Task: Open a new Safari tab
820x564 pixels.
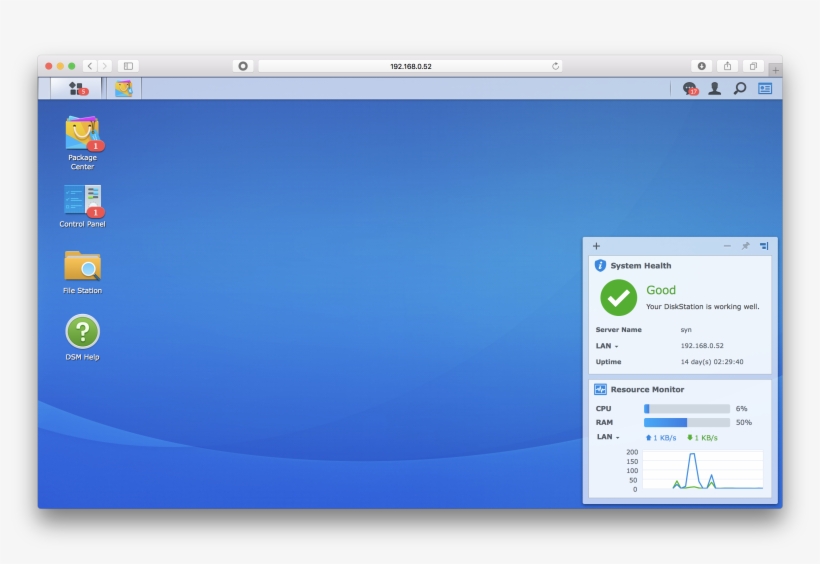Action: tap(776, 70)
